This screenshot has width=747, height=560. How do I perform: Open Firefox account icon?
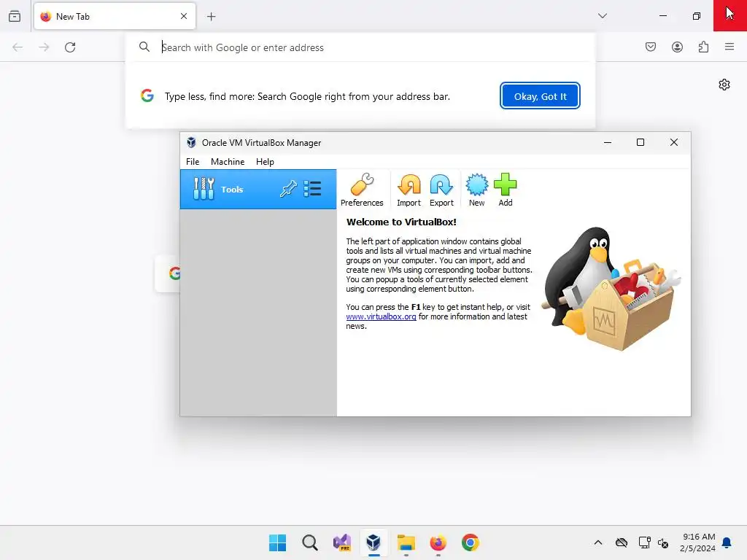(677, 47)
